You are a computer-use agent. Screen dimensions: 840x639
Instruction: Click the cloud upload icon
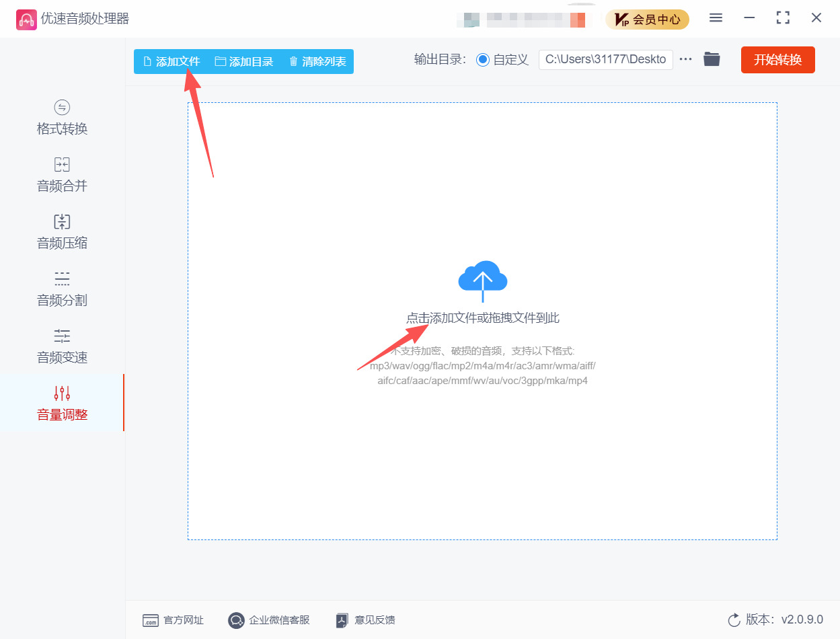pyautogui.click(x=483, y=280)
